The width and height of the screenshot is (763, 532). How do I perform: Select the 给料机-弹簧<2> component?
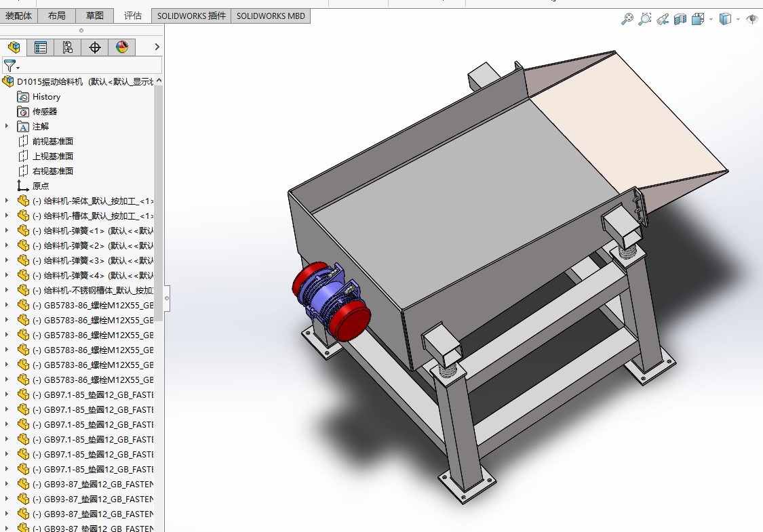85,245
